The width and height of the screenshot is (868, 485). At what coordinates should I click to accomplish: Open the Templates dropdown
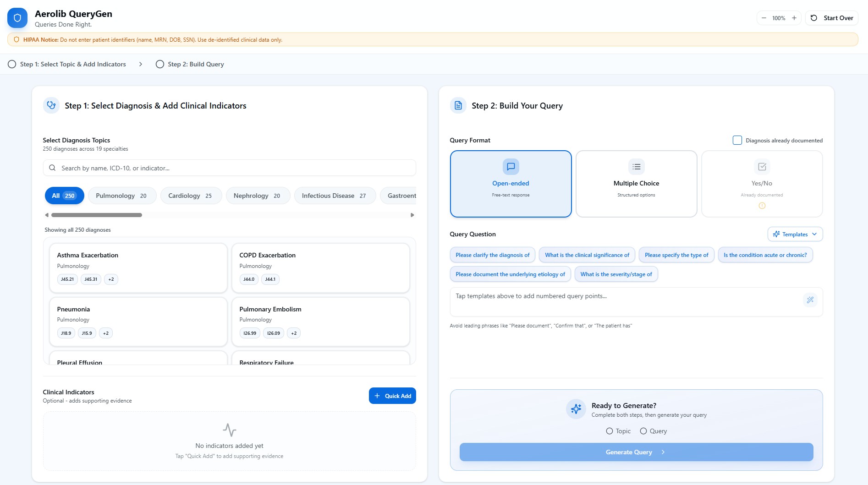coord(795,234)
